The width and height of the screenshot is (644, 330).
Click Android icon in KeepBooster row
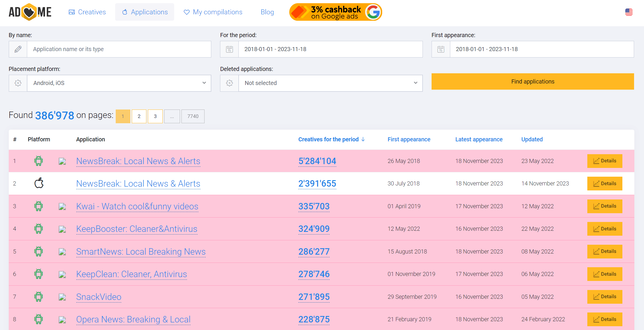point(39,229)
